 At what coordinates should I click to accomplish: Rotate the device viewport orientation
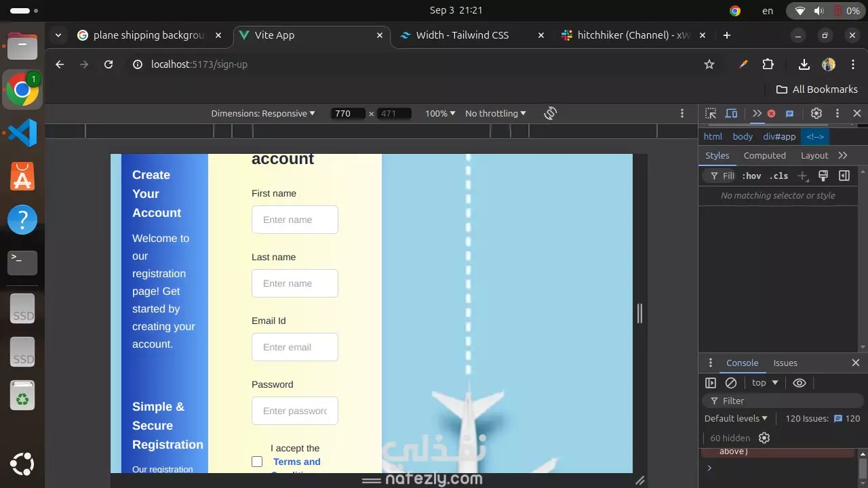click(550, 113)
